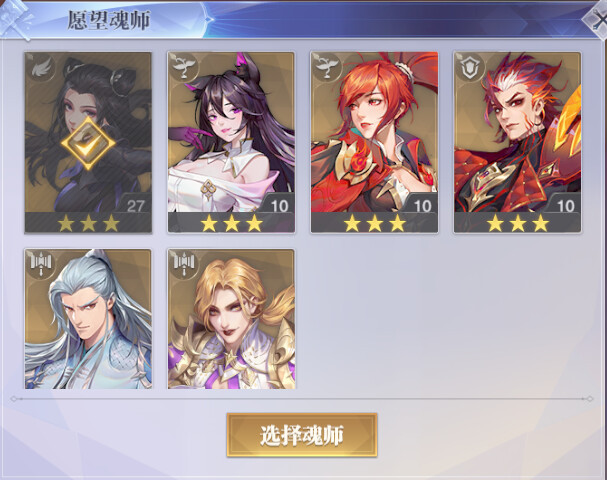This screenshot has width=607, height=480.
Task: Click the 选择魂师 confirm button
Action: tap(302, 435)
